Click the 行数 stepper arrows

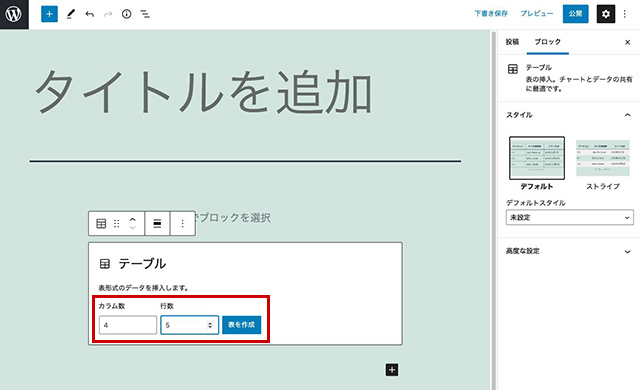[x=210, y=325]
